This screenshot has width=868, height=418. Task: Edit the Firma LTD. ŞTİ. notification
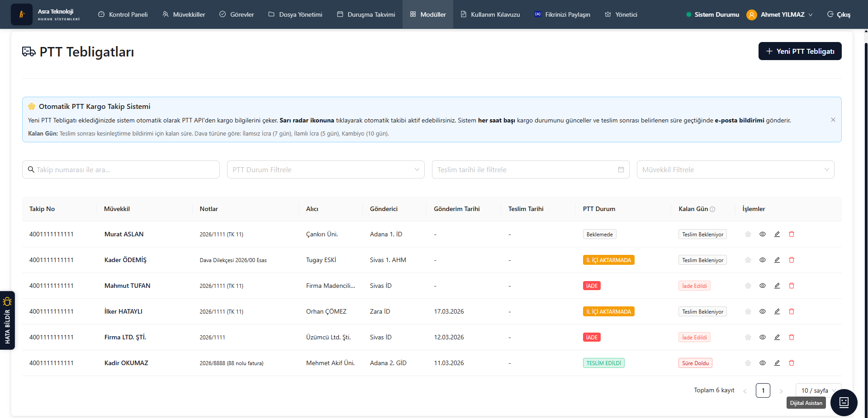pyautogui.click(x=777, y=337)
